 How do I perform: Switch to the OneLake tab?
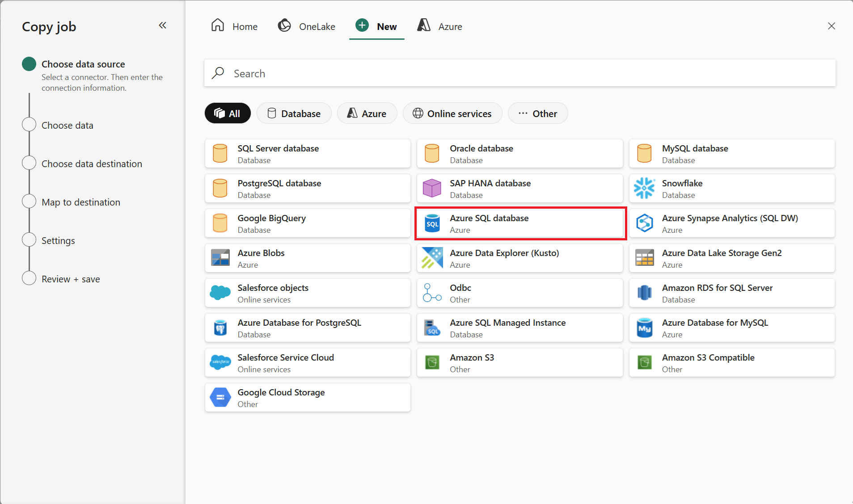tap(307, 26)
